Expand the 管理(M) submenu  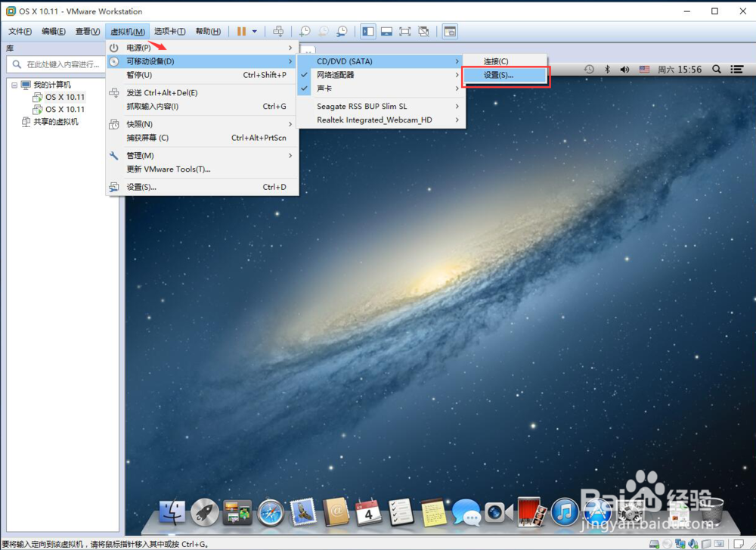coord(202,155)
